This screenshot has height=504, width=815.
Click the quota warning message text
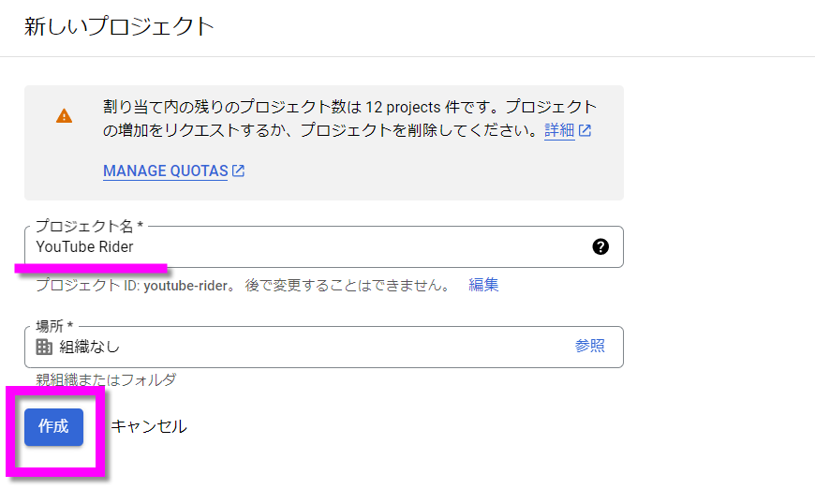349,118
